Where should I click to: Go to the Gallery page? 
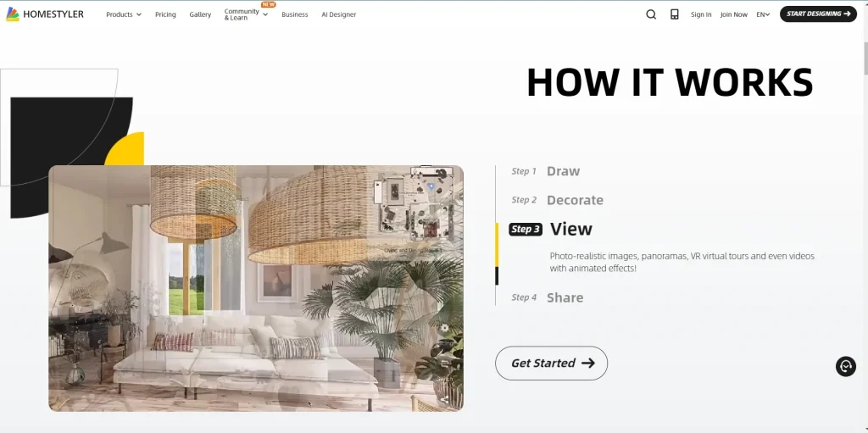pos(200,14)
